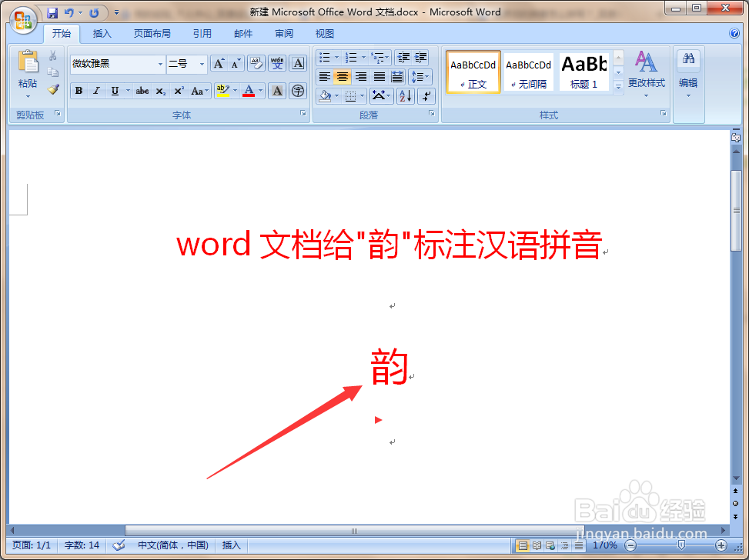
Task: Click the zoom slider handle
Action: pos(682,545)
